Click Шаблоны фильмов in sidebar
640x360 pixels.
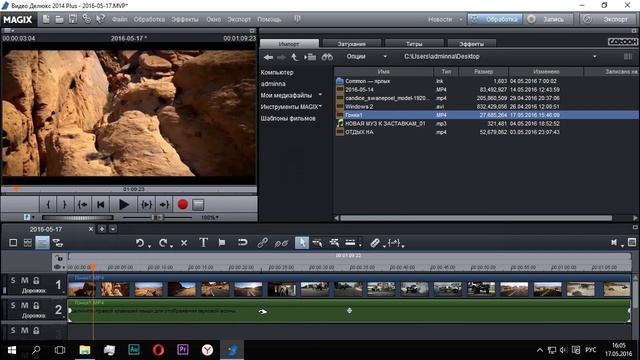pyautogui.click(x=288, y=118)
